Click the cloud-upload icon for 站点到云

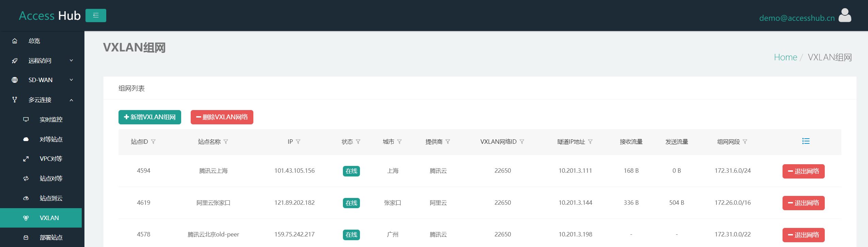pos(26,198)
